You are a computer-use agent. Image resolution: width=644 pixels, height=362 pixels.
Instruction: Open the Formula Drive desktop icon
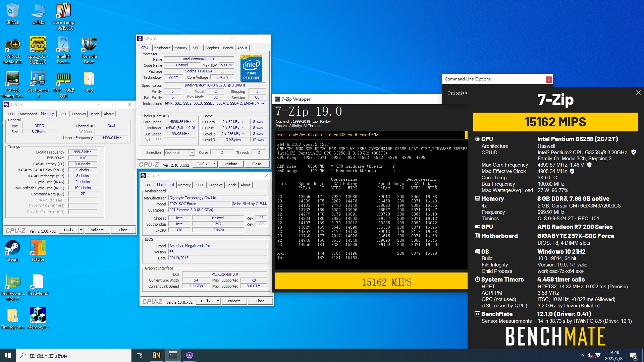(89, 50)
